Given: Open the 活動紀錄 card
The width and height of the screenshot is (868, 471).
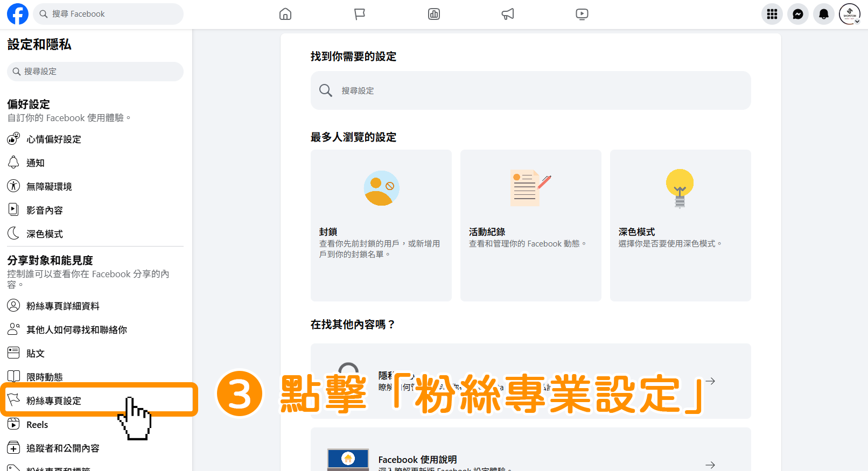Looking at the screenshot, I should coord(531,226).
